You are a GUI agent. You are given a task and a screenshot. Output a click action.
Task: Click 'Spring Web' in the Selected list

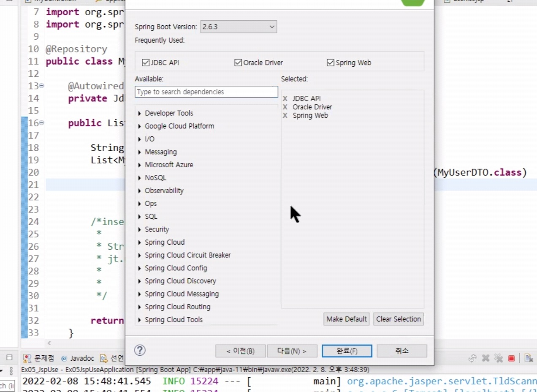[x=310, y=115]
